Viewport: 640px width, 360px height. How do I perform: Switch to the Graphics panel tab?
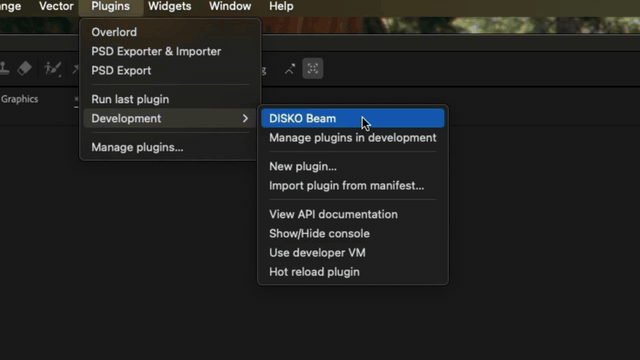19,99
